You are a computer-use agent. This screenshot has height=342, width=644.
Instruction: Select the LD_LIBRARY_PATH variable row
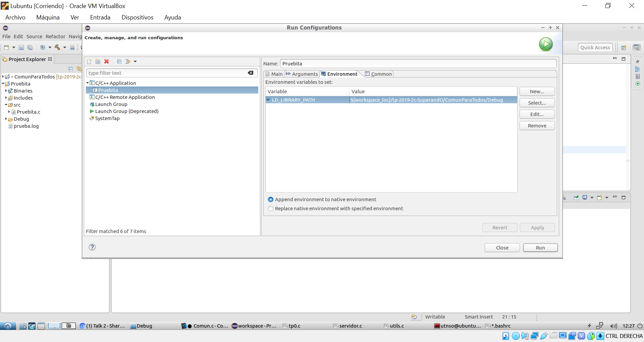(369, 100)
